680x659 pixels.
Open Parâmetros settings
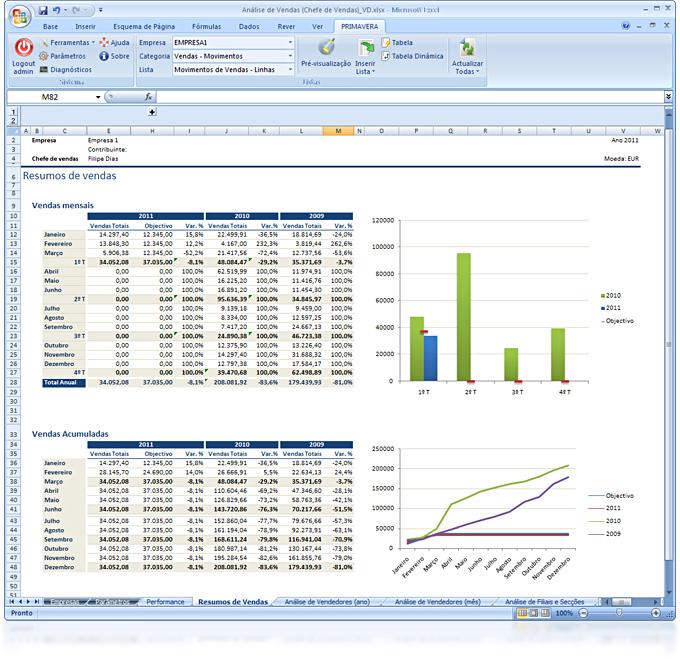[62, 56]
